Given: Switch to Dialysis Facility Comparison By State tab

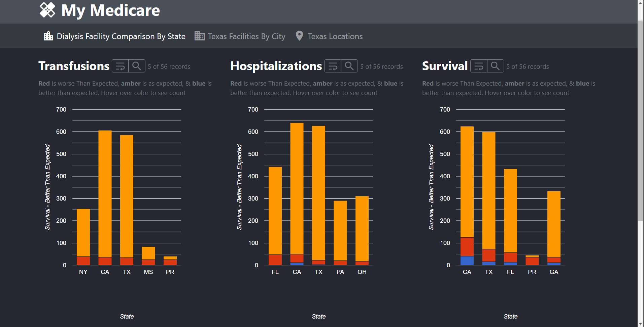Looking at the screenshot, I should [121, 36].
